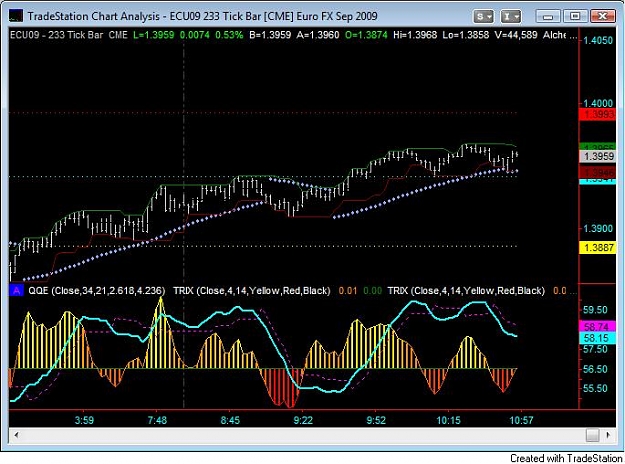Click the 55.50 indicator axis label

[595, 388]
